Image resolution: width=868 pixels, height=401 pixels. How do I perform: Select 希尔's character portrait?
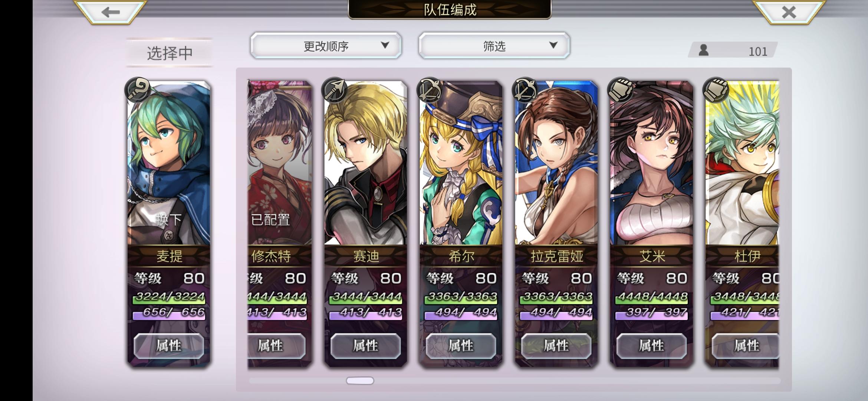point(461,163)
